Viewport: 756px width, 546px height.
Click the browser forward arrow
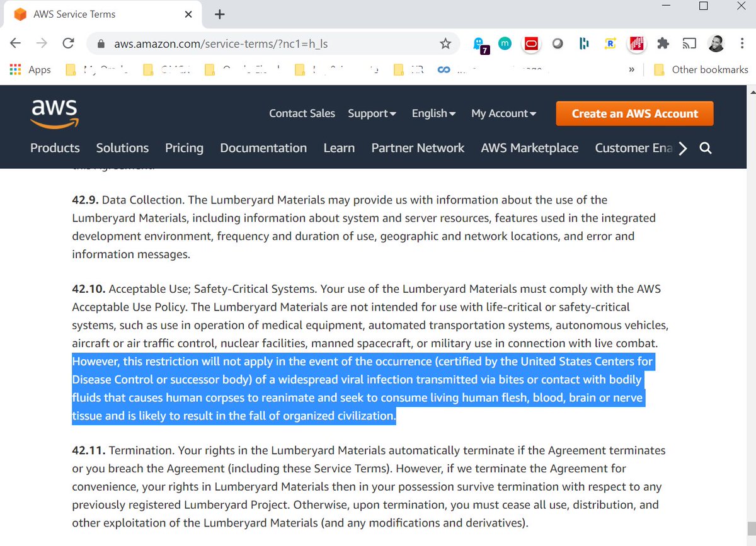(x=42, y=43)
